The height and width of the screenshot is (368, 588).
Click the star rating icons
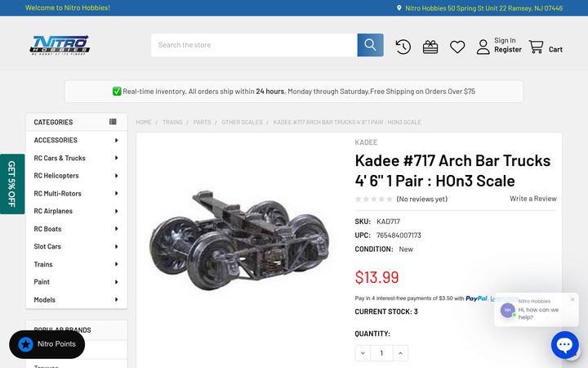pyautogui.click(x=374, y=199)
